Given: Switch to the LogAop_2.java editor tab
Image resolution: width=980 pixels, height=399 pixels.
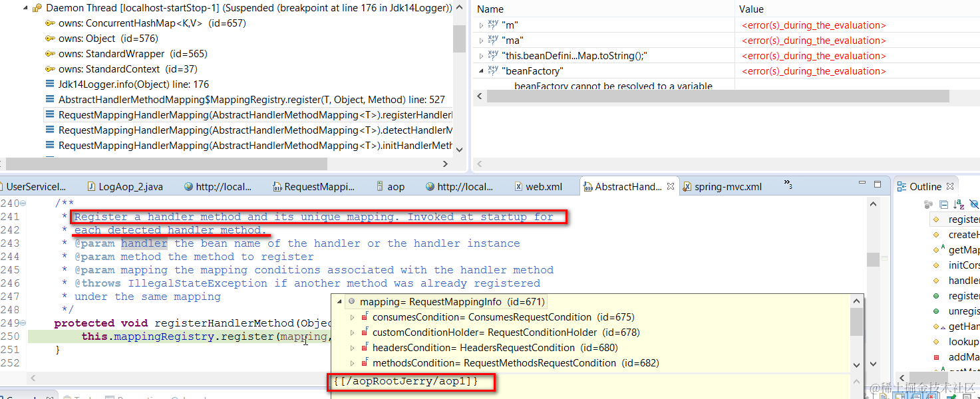Looking at the screenshot, I should point(124,187).
